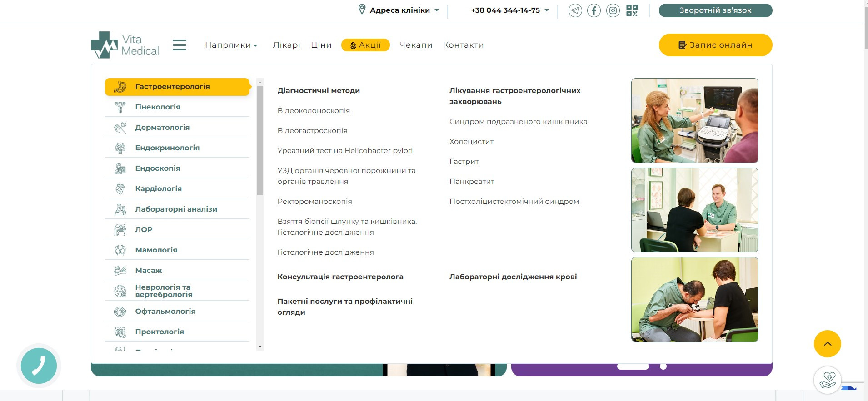The width and height of the screenshot is (868, 401).
Task: Open the hamburger menu icon
Action: pyautogui.click(x=180, y=45)
